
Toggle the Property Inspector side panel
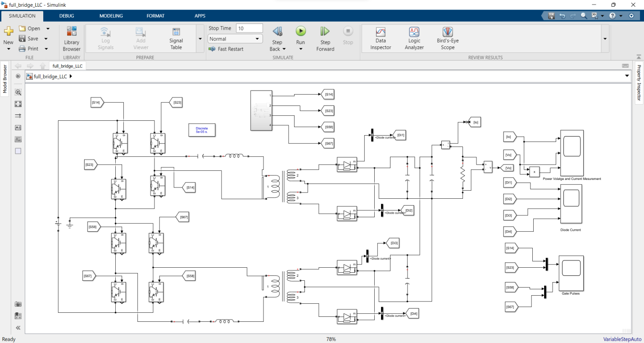point(639,83)
